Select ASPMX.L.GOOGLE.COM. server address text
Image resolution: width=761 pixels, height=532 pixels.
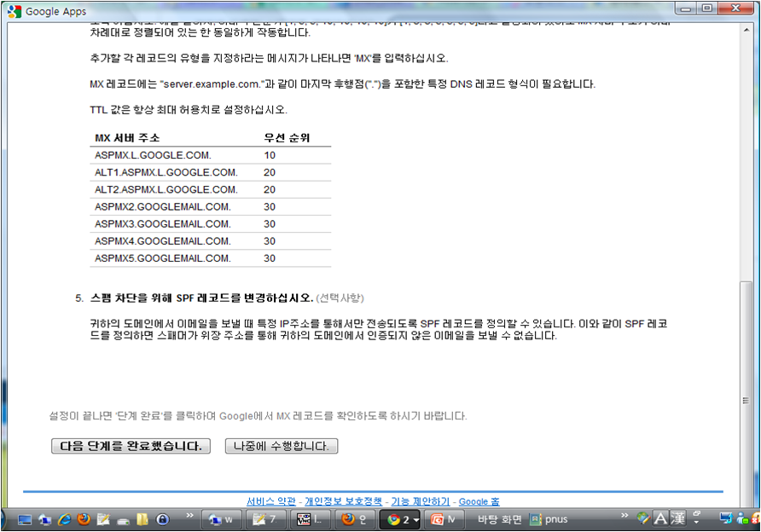pyautogui.click(x=153, y=155)
